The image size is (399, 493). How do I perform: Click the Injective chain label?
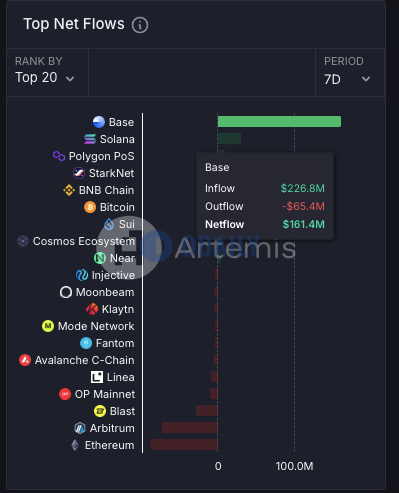pyautogui.click(x=113, y=275)
